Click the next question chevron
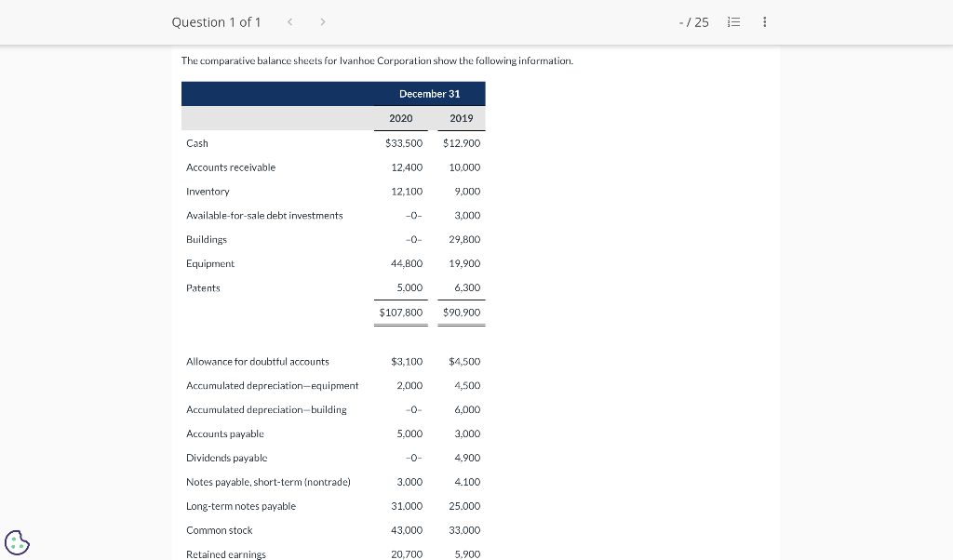 [322, 20]
